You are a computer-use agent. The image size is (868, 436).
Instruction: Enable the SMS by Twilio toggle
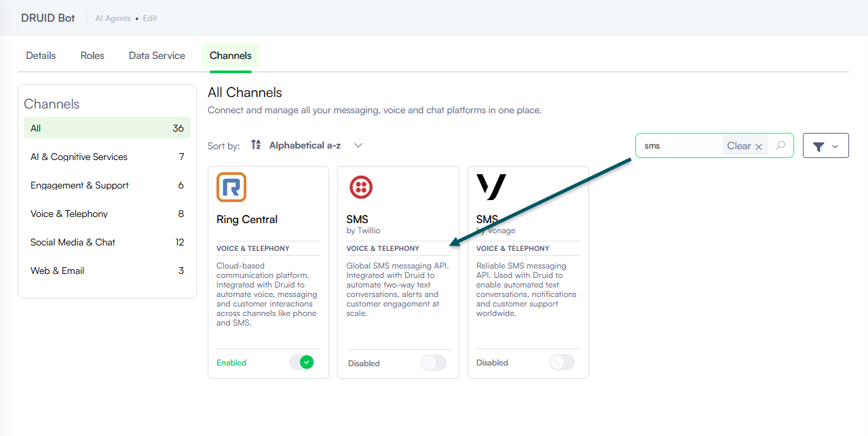(434, 363)
